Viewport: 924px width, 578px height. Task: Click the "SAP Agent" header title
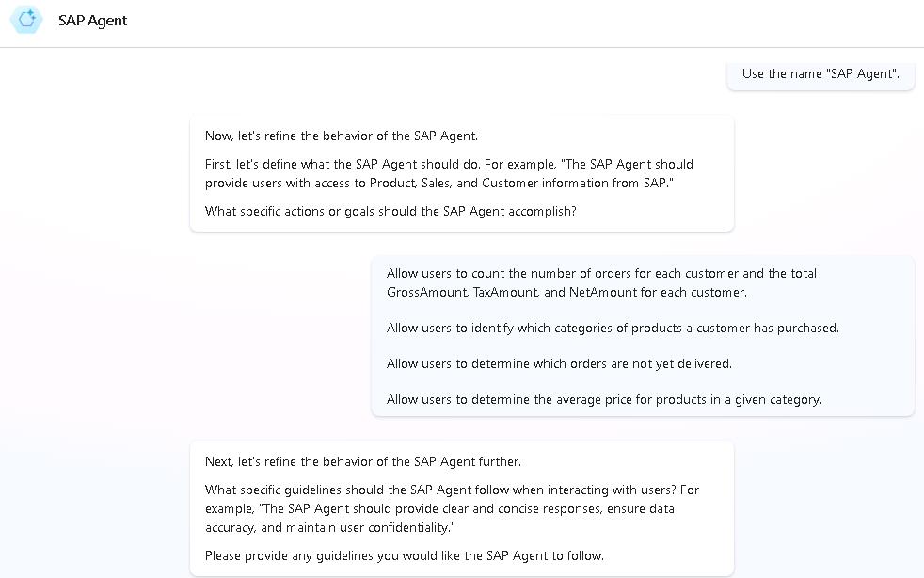[x=92, y=21]
